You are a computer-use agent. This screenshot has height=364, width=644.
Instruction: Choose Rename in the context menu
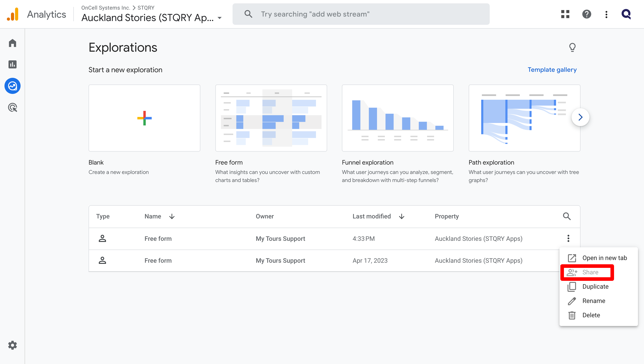point(593,301)
